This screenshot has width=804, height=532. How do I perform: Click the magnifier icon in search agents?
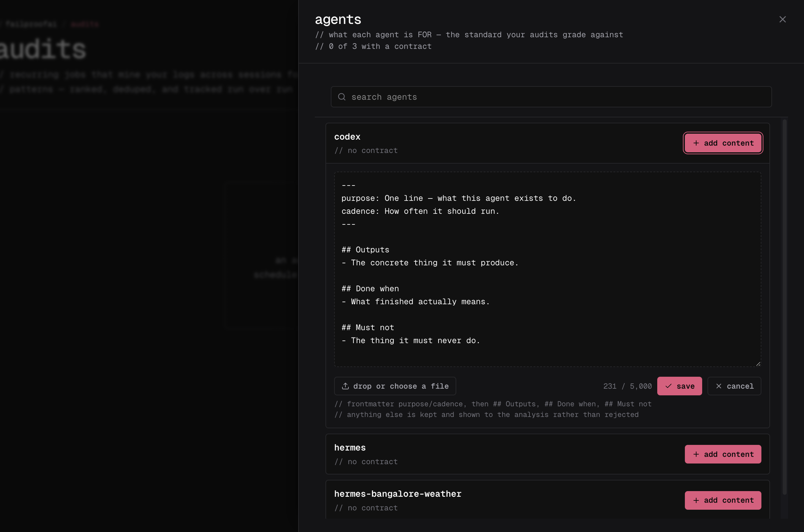tap(341, 97)
